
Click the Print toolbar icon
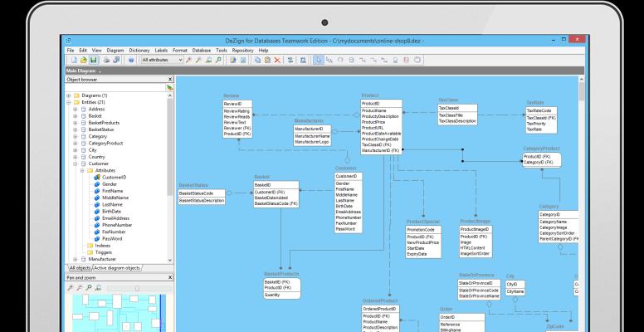click(x=106, y=60)
